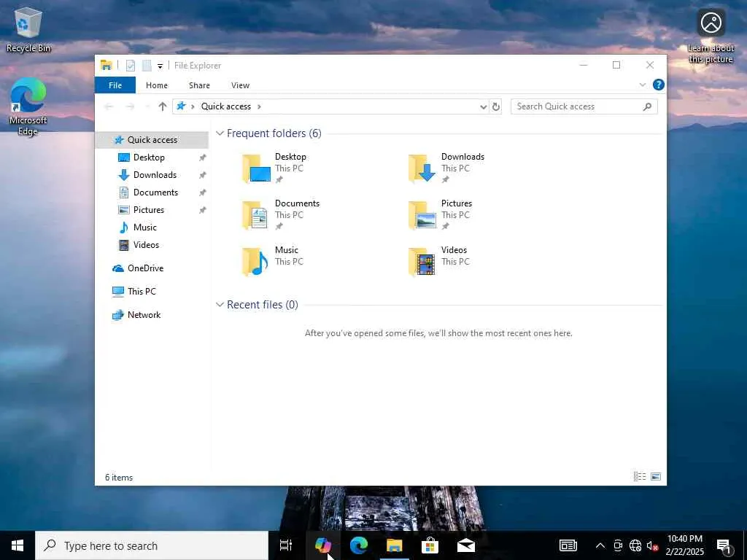Screen dimensions: 747x560
Task: Open Network in the navigation pane
Action: (x=144, y=315)
